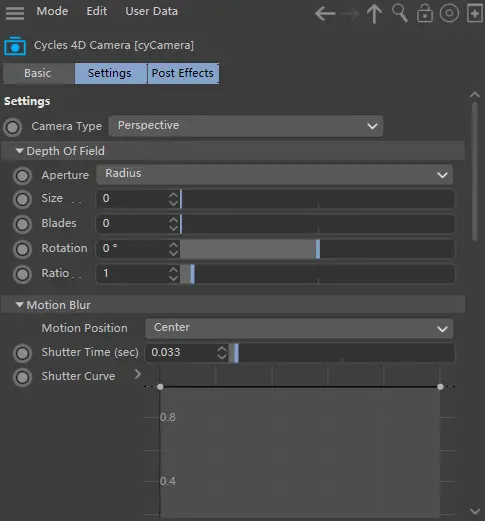
Task: Open the Motion Position Center dropdown
Action: pos(299,328)
